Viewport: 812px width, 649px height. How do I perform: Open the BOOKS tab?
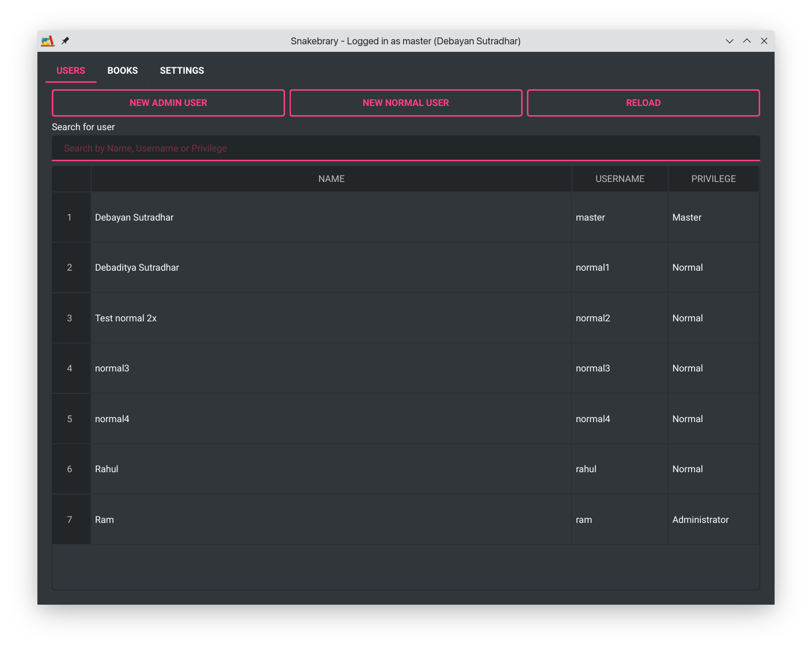[x=123, y=70]
